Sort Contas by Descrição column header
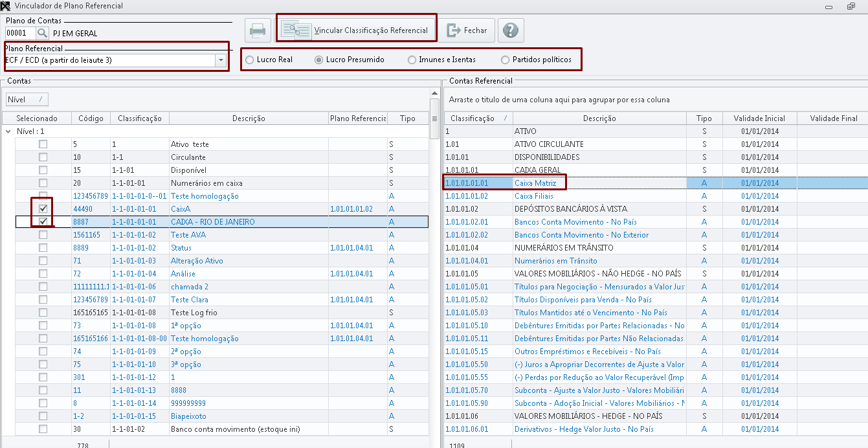The width and height of the screenshot is (868, 448). (x=249, y=118)
